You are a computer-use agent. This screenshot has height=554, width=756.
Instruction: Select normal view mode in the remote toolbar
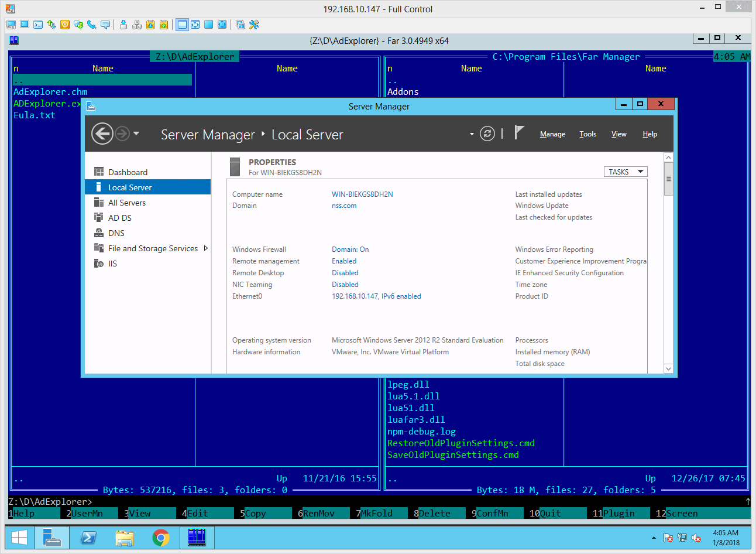coord(182,25)
